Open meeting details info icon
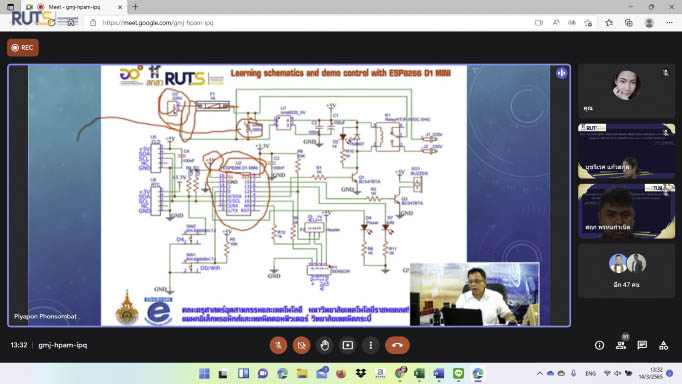The height and width of the screenshot is (384, 682). [x=599, y=345]
